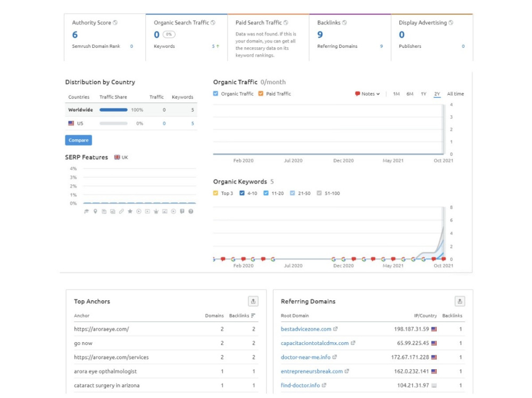Image resolution: width=532 pixels, height=398 pixels.
Task: Open external link icon next to bestadvicezone.com
Action: pos(336,329)
